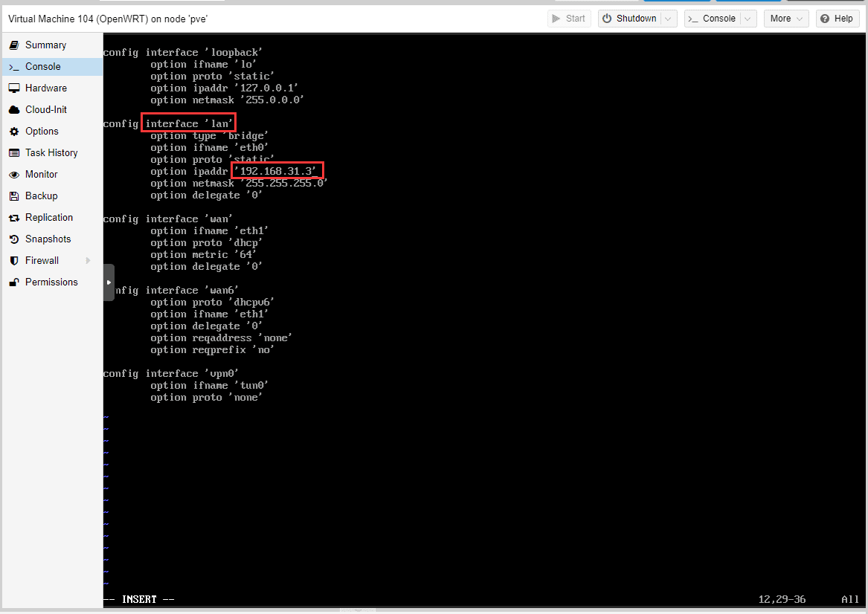
Task: Open the toolbar Console dropdown arrow
Action: pos(748,19)
